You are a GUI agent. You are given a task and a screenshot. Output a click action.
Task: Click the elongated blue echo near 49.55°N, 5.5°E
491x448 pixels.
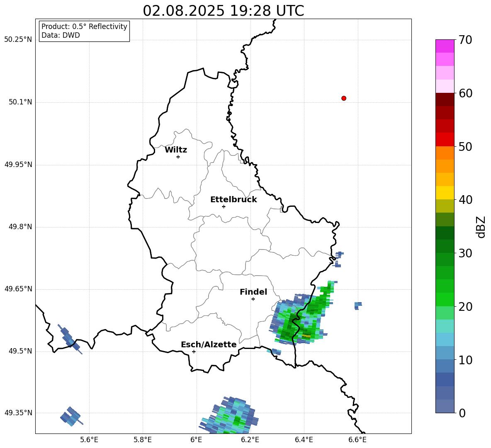coord(70,339)
